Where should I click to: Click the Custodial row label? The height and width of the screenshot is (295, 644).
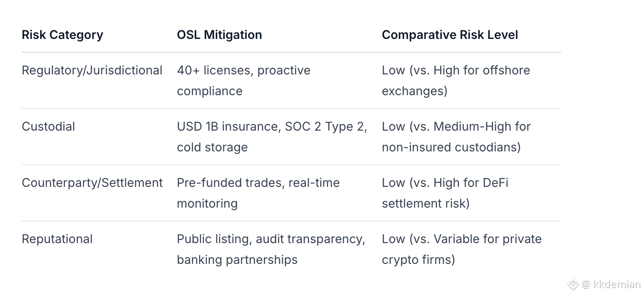point(48,127)
